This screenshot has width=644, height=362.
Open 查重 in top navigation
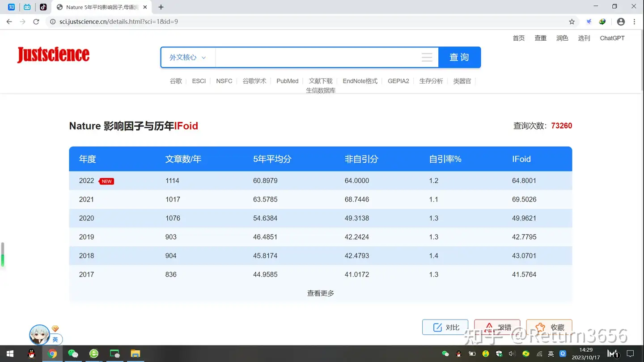click(541, 38)
